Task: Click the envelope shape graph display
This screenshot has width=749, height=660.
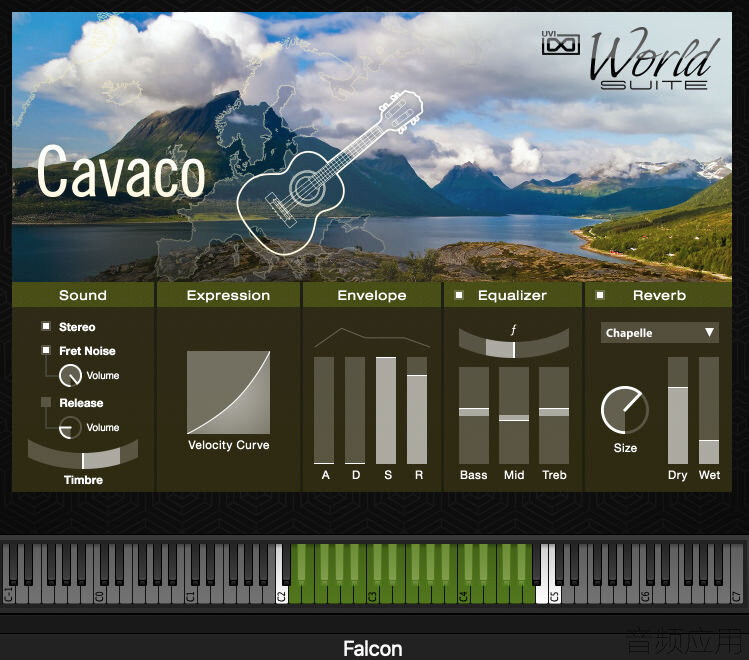Action: click(x=372, y=338)
